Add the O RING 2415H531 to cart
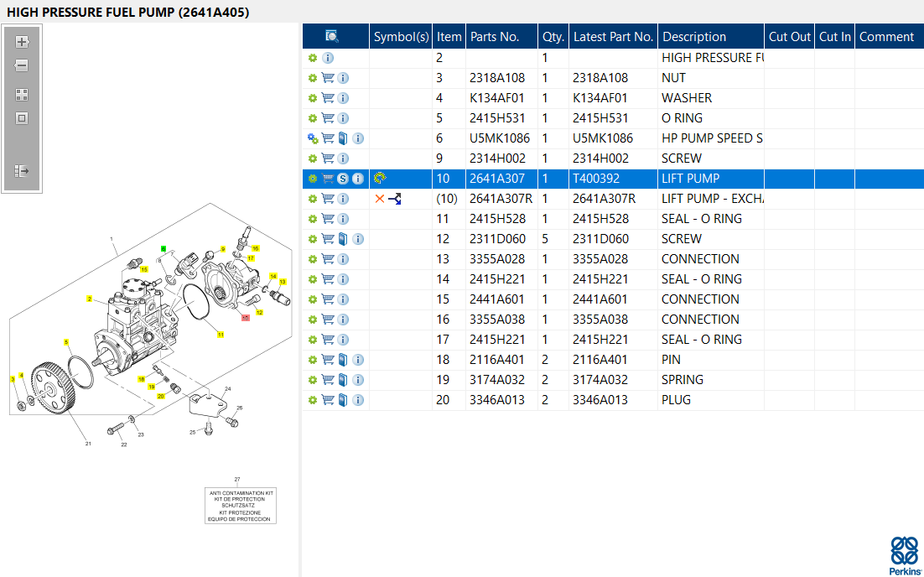This screenshot has height=577, width=924. [328, 118]
